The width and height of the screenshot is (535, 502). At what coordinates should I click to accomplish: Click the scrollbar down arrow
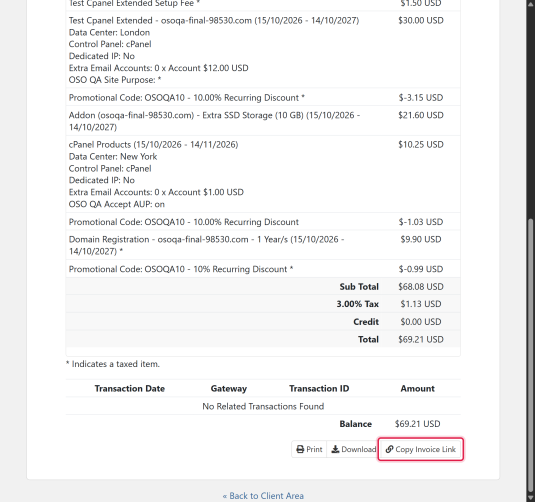click(x=530, y=498)
